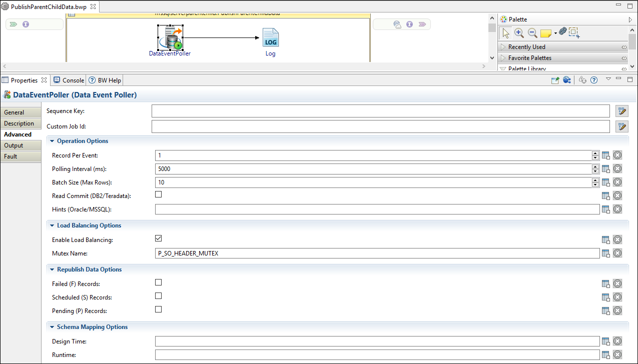This screenshot has height=364, width=638.
Task: Decrement Polling Interval value
Action: tap(595, 171)
